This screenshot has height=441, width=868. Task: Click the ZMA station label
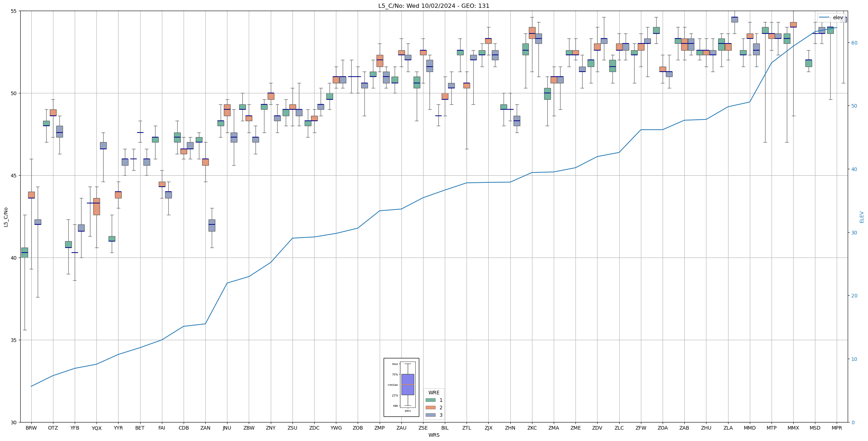pos(554,428)
